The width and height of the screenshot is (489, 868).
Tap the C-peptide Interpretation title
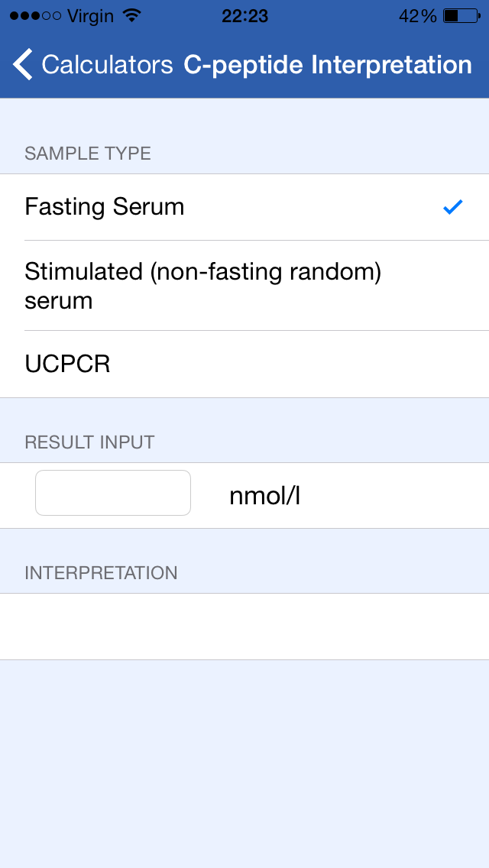point(328,65)
